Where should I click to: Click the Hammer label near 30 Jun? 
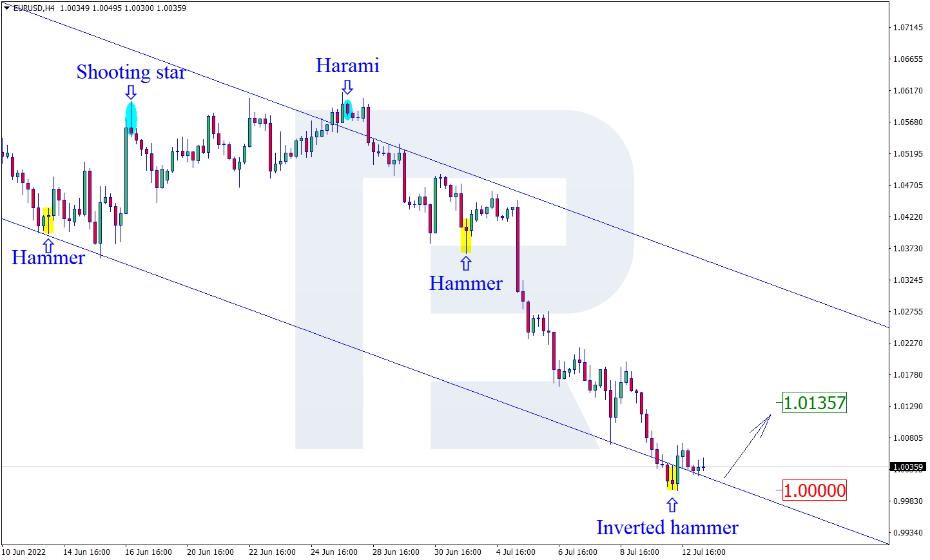tap(466, 284)
